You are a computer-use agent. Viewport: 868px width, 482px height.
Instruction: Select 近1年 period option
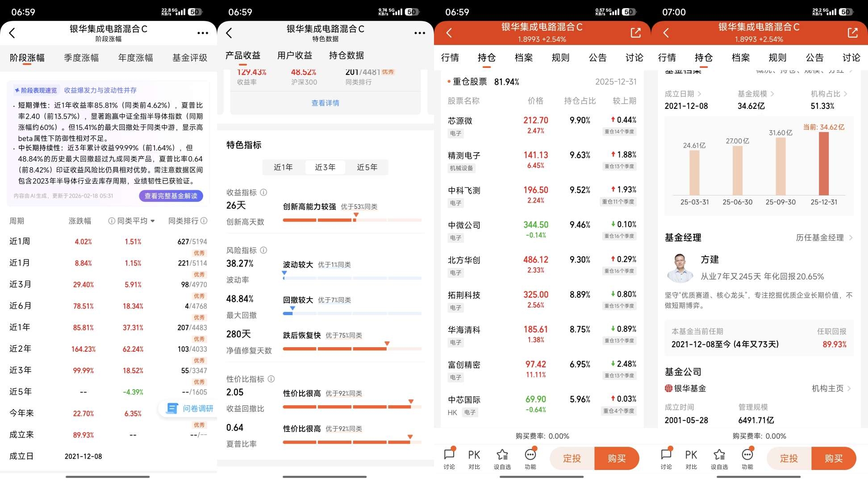[x=283, y=167]
